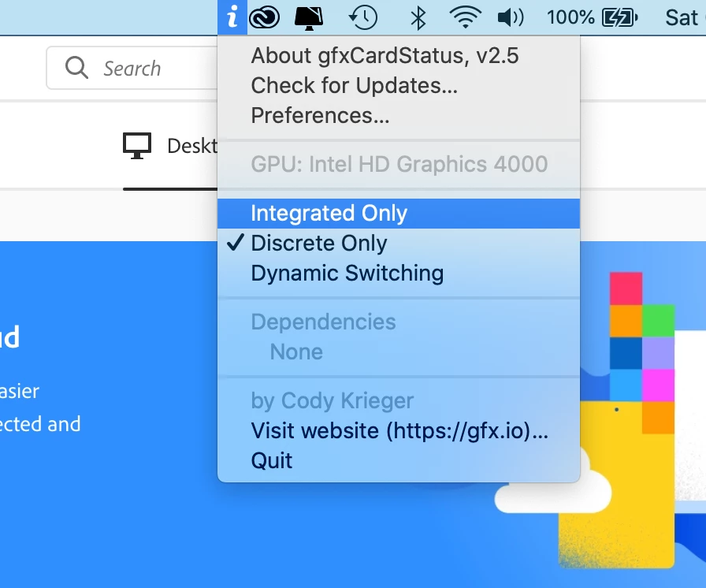Open the Creative Cloud menu bar icon
The image size is (706, 588).
click(x=264, y=17)
